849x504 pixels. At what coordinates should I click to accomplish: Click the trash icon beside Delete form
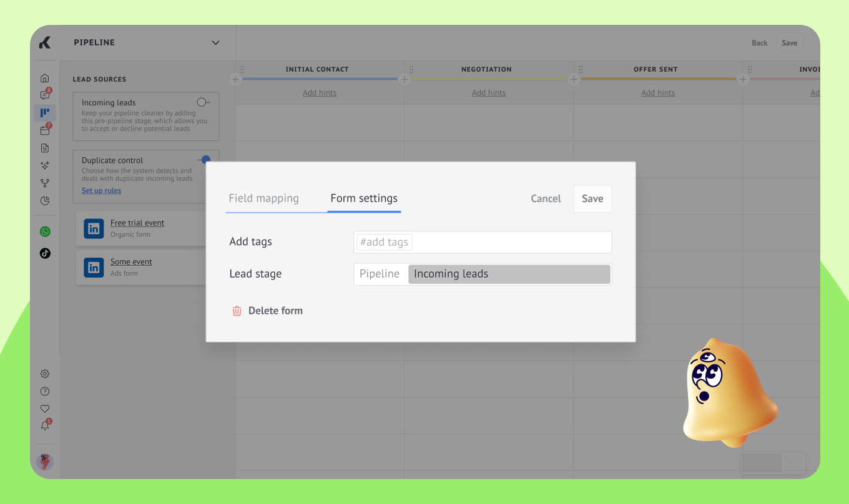(x=237, y=311)
